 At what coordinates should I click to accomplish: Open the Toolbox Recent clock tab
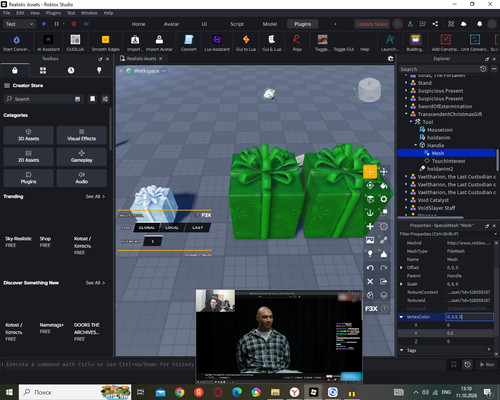coord(71,70)
